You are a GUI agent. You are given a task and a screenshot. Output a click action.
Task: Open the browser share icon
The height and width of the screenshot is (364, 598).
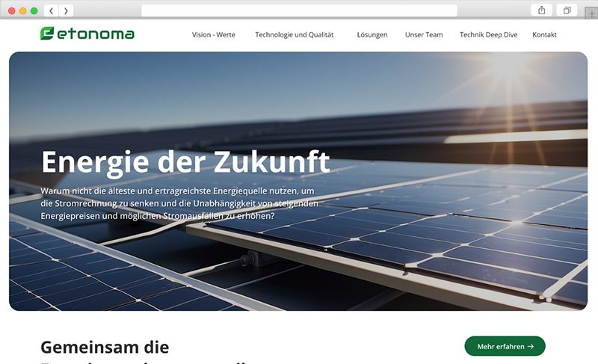pos(541,10)
